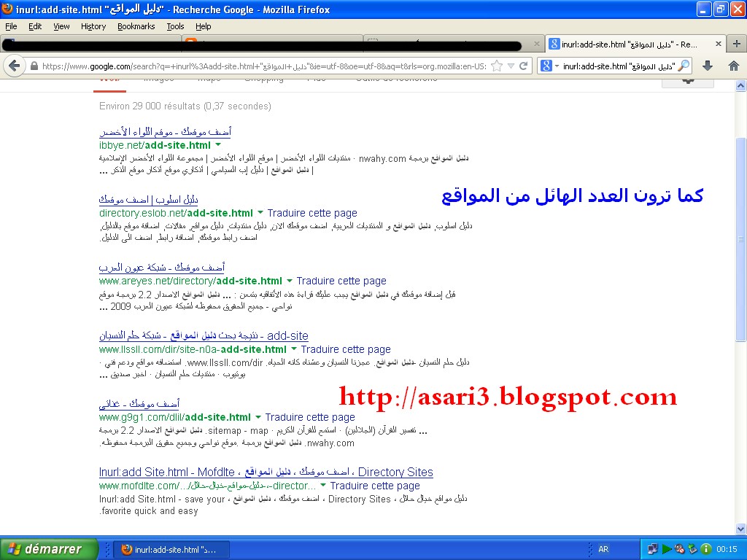Open the directory.eslob.net result title link
747x560 pixels.
pyautogui.click(x=148, y=199)
